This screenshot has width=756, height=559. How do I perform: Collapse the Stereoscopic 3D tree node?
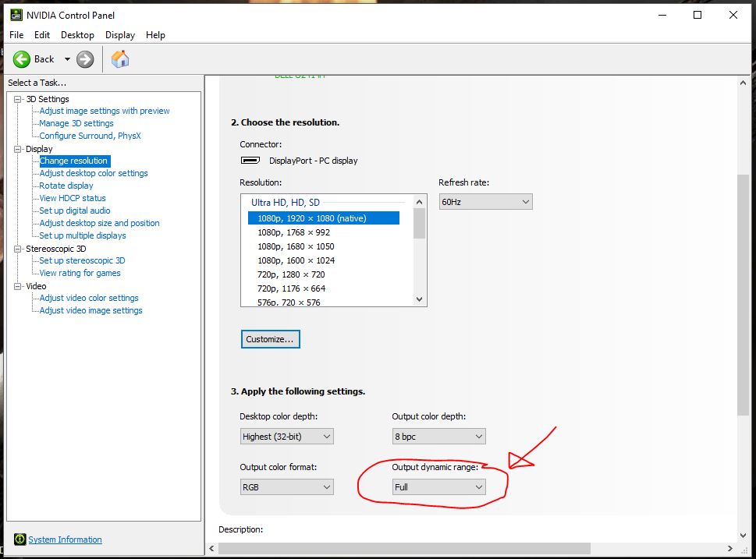pos(18,249)
